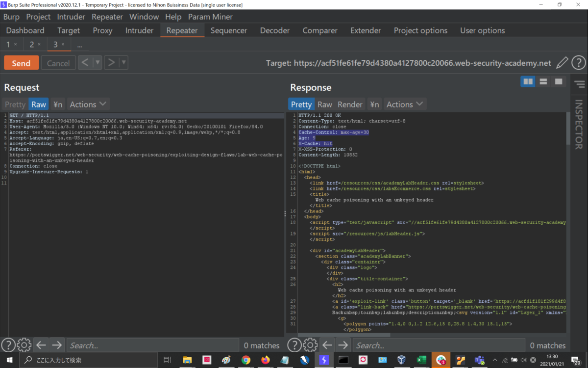Switch to the Proxy tab
This screenshot has width=588, height=368.
pyautogui.click(x=102, y=30)
